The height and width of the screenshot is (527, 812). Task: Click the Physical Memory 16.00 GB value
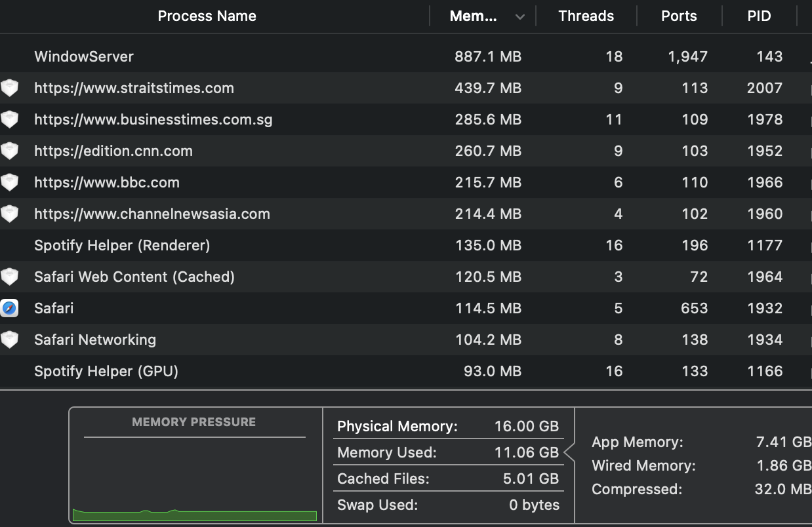coord(527,426)
